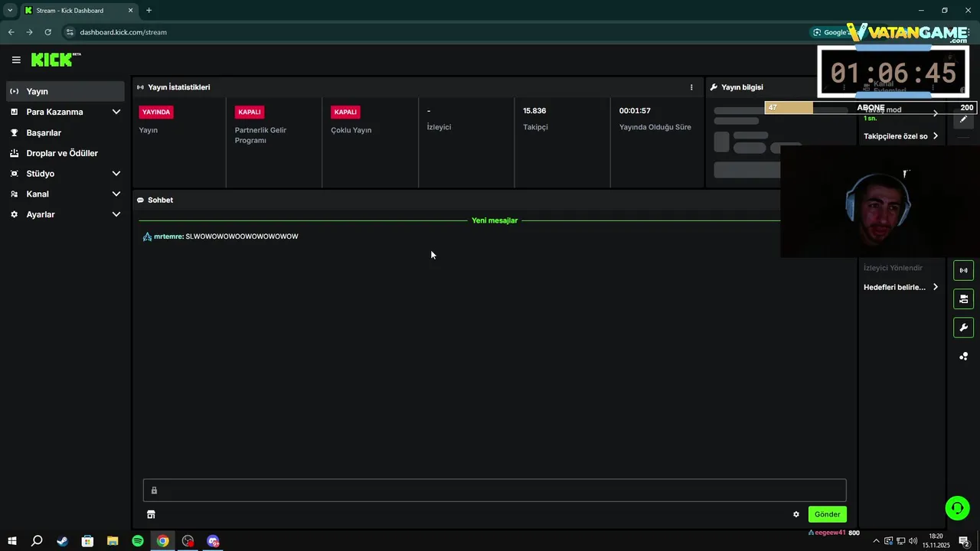Viewport: 980px width, 551px height.
Task: Open Steam from the taskbar
Action: click(62, 541)
